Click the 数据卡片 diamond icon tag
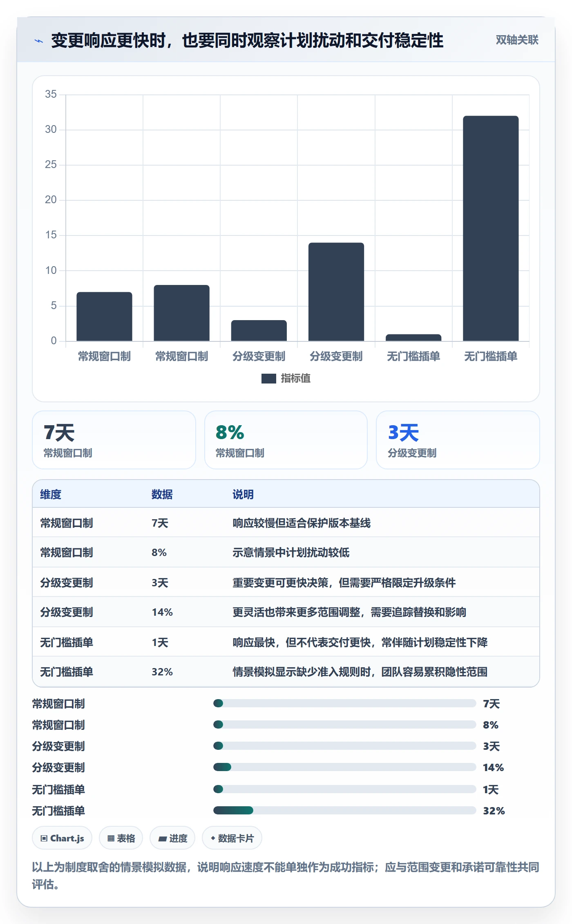The image size is (572, 924). [232, 838]
